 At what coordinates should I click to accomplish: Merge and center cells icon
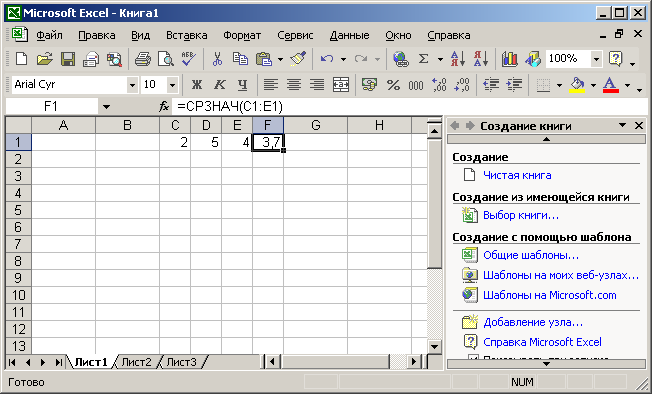[341, 85]
